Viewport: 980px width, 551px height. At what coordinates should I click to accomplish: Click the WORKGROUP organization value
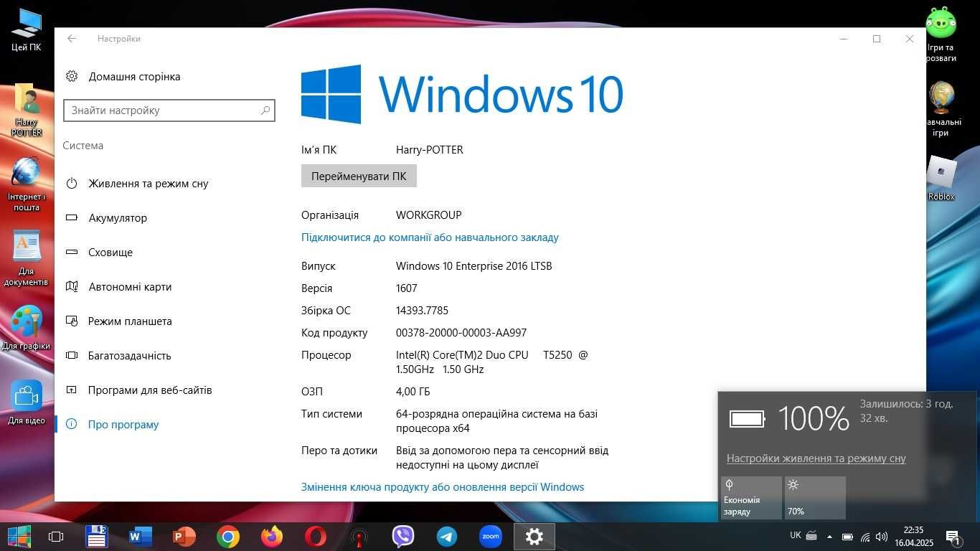pos(429,215)
